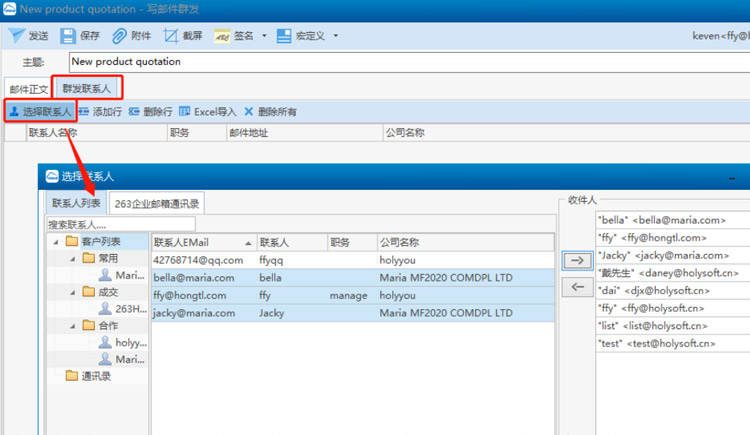Click 添加行 (Add row) toolbar icon
This screenshot has width=750, height=435.
[x=83, y=112]
